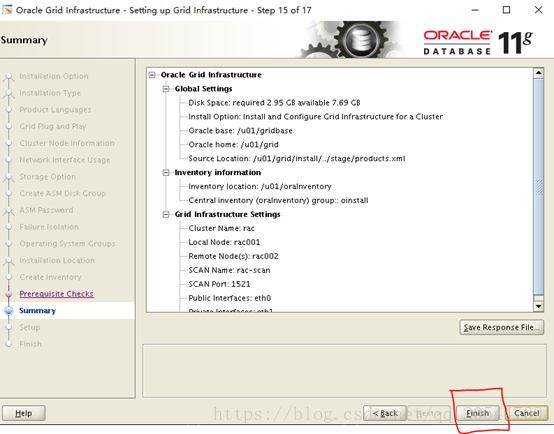Select the Public Interfaces: eth0 row
The image size is (554, 434).
pos(229,298)
